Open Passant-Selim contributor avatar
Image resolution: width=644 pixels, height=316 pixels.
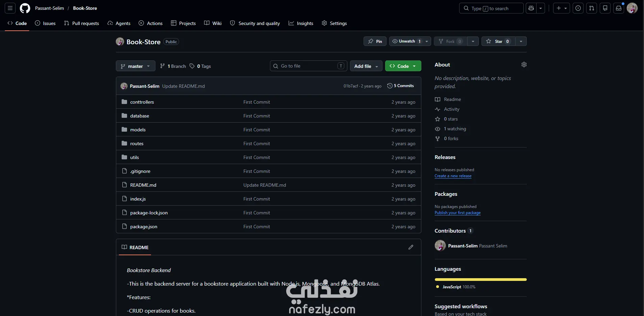(x=440, y=245)
